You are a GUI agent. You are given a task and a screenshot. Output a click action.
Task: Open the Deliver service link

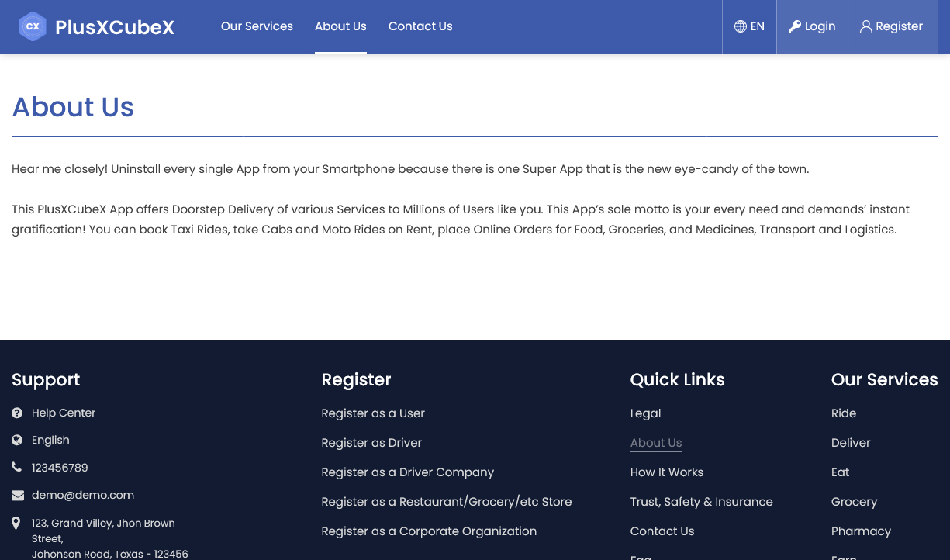click(851, 443)
